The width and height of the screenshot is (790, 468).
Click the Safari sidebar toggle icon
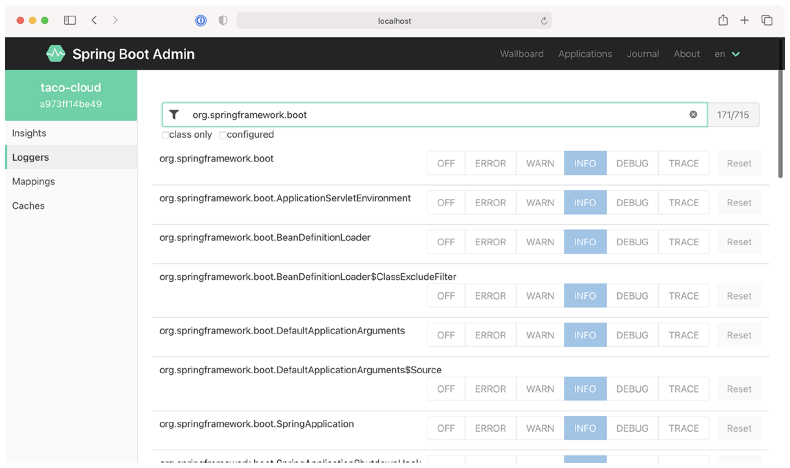(70, 20)
